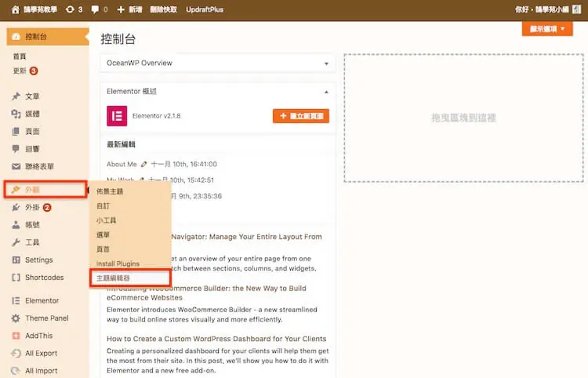Open the 媒體 media icon
The width and height of the screenshot is (588, 378).
(x=16, y=114)
